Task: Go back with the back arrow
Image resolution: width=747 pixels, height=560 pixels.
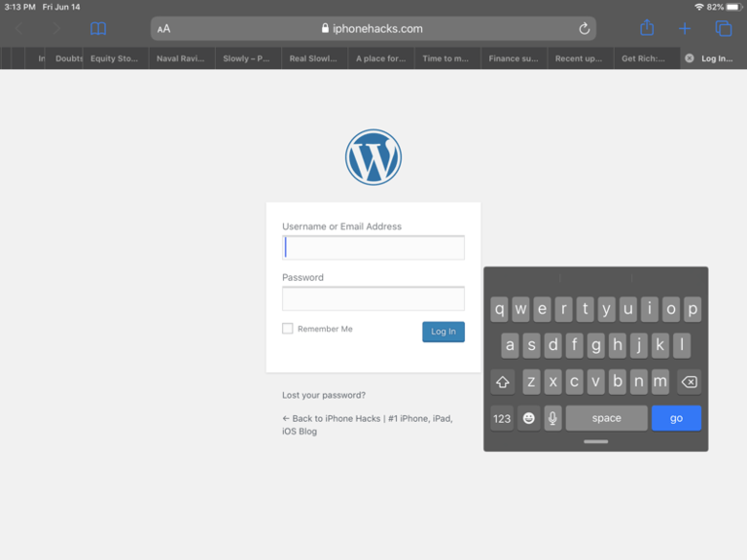Action: tap(19, 28)
